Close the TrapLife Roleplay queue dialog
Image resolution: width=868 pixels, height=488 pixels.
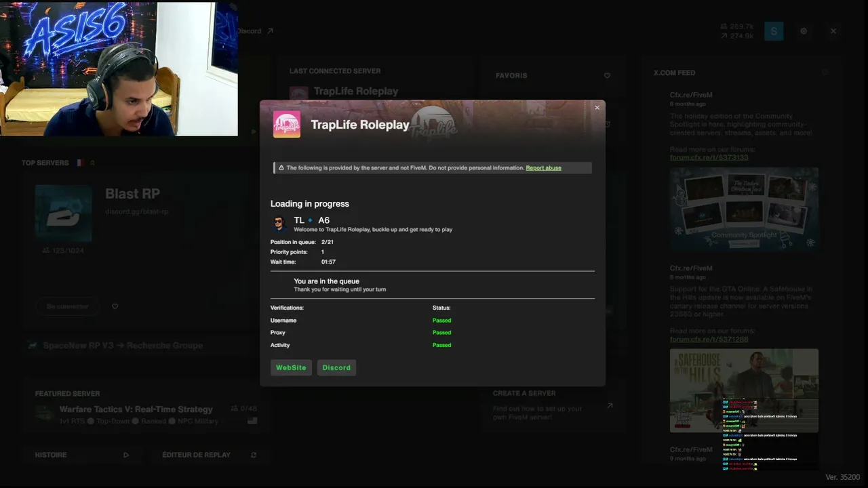(597, 108)
